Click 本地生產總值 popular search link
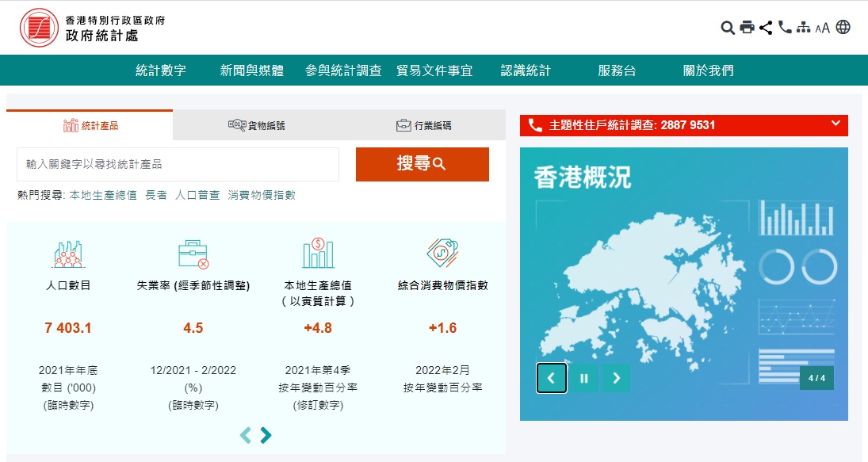868x462 pixels. coord(103,195)
